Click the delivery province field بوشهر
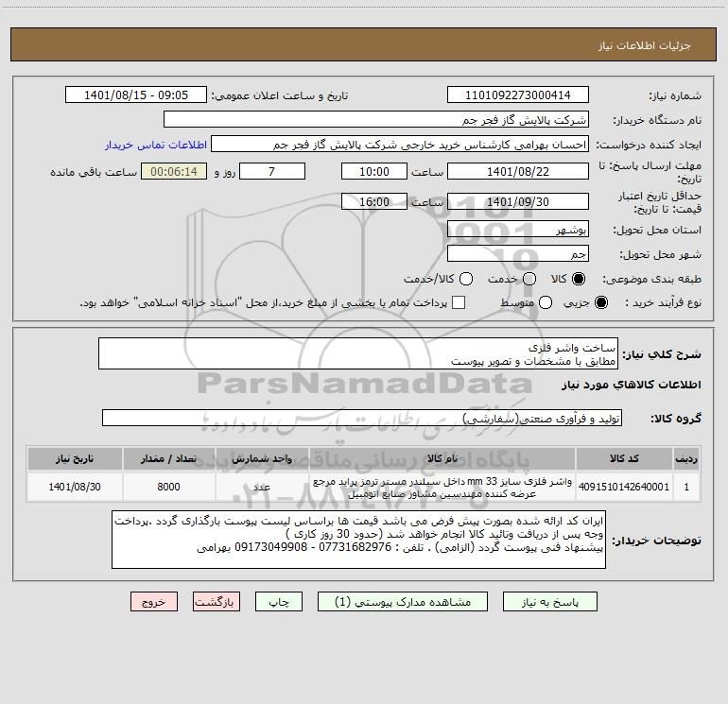This screenshot has height=704, width=728. [x=518, y=230]
